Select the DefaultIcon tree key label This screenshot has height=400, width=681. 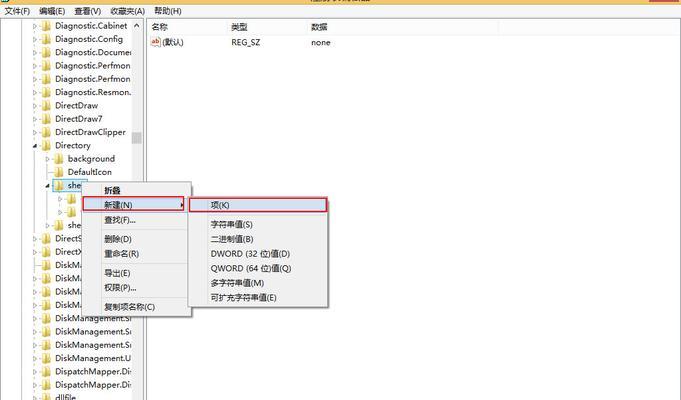[89, 172]
